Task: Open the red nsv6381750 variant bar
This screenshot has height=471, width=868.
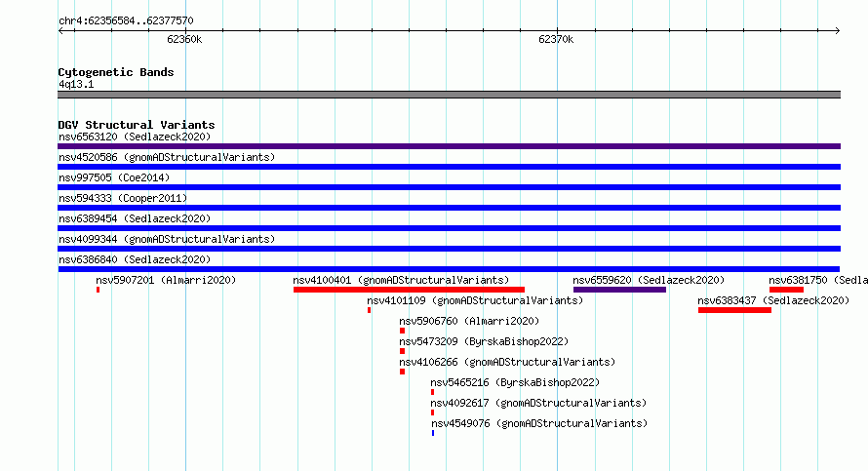Action: click(786, 290)
